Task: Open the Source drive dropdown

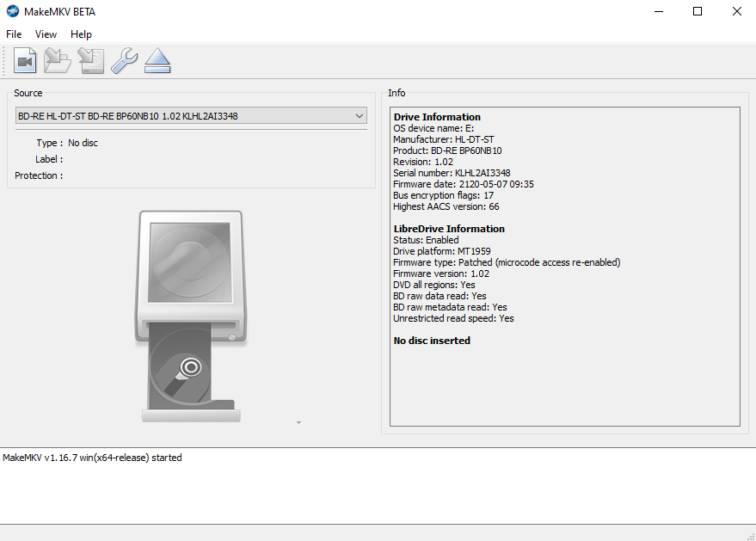Action: click(192, 116)
